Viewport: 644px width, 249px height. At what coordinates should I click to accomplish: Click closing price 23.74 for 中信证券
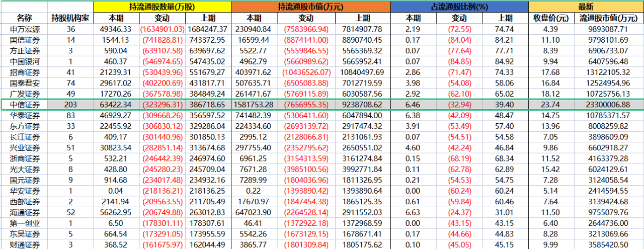tap(551, 105)
